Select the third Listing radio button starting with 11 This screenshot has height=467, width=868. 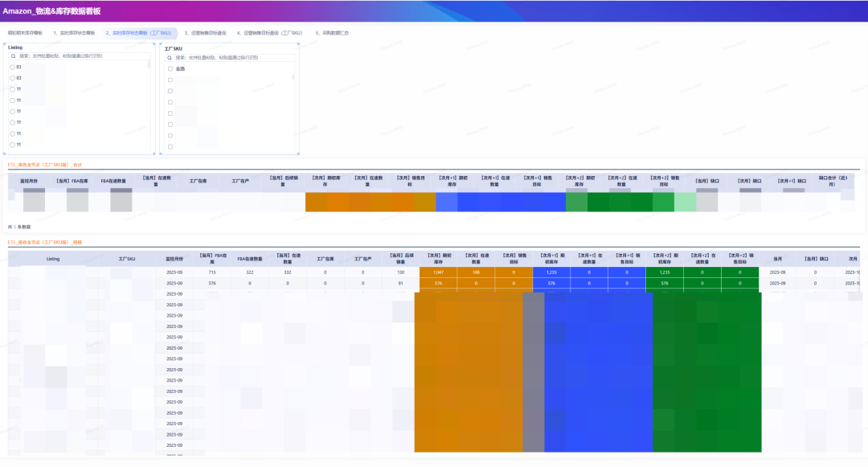coord(12,111)
